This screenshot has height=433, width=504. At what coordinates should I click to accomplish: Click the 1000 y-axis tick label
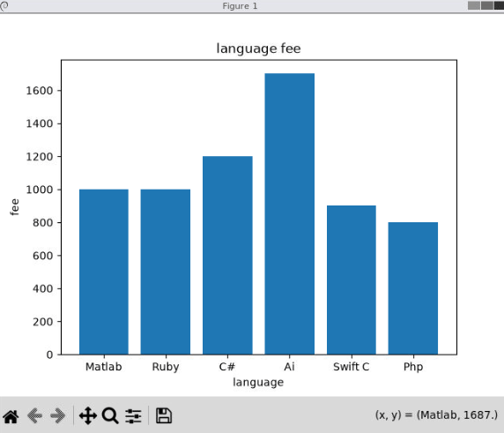(x=40, y=190)
